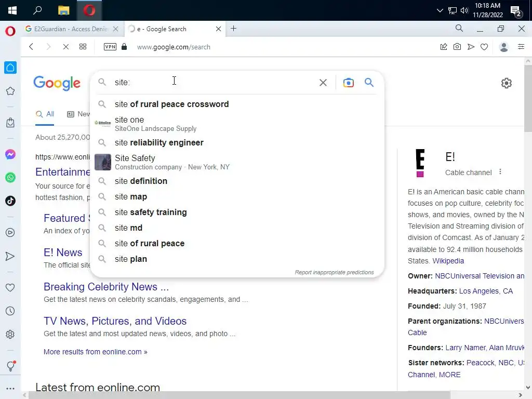Open Pinboards heart in sidebar
Screen dimensions: 532x399
[x=10, y=288]
